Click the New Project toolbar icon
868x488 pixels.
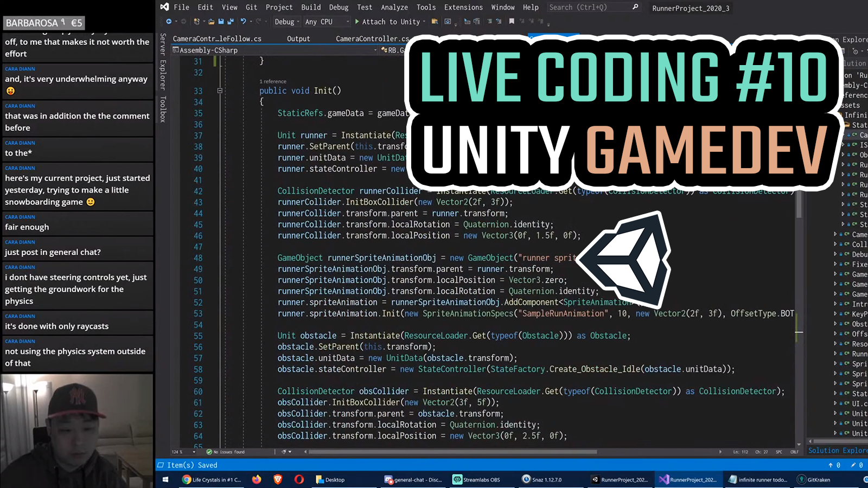click(x=196, y=22)
